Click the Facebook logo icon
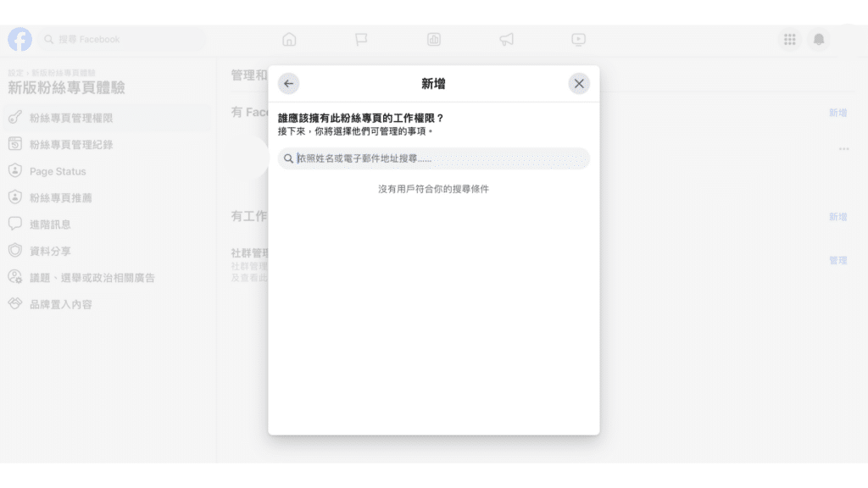This screenshot has height=488, width=868. click(x=19, y=39)
